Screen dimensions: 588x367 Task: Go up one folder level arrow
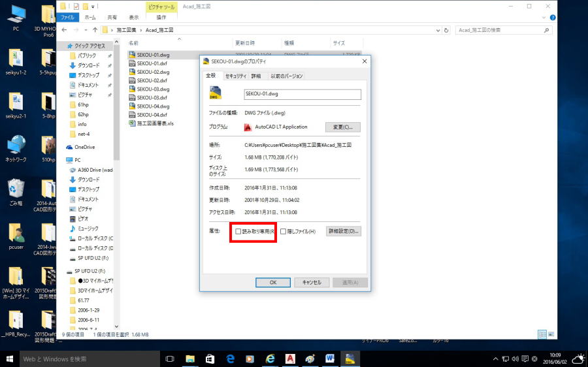click(95, 30)
